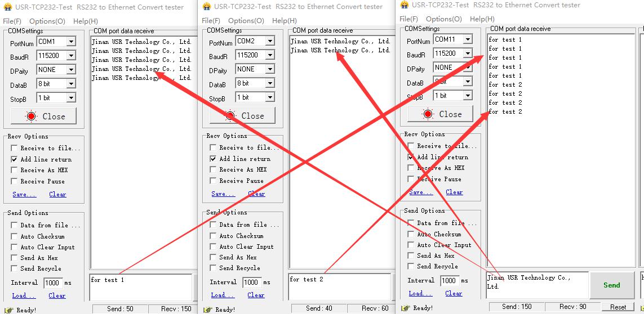Click the Ready status icon in COM1 window
The height and width of the screenshot is (314, 644).
(x=8, y=310)
